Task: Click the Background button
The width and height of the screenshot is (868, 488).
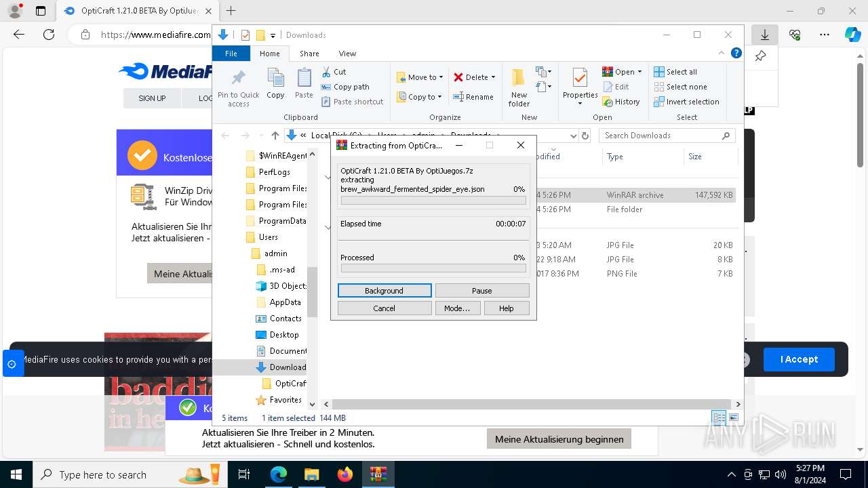Action: point(384,290)
